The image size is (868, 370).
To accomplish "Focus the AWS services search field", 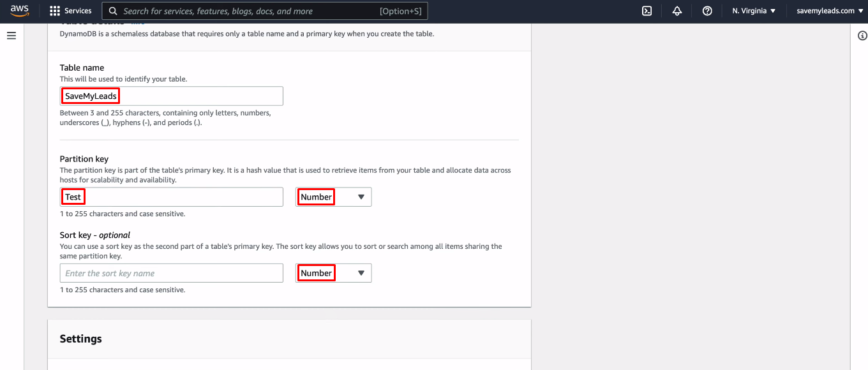I will pos(265,11).
